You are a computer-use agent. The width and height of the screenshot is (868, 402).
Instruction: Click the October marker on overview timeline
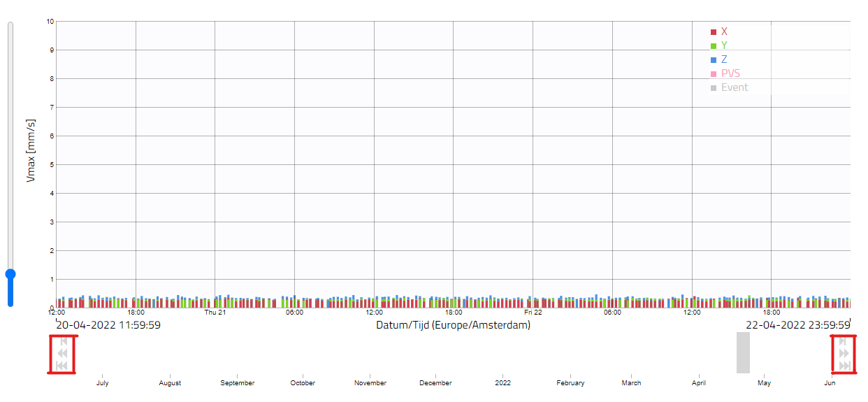303,382
